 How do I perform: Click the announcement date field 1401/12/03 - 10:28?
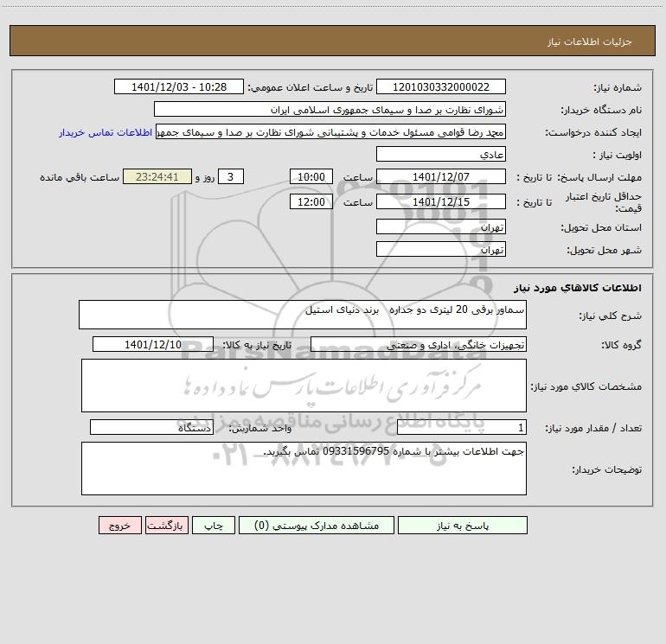click(179, 86)
